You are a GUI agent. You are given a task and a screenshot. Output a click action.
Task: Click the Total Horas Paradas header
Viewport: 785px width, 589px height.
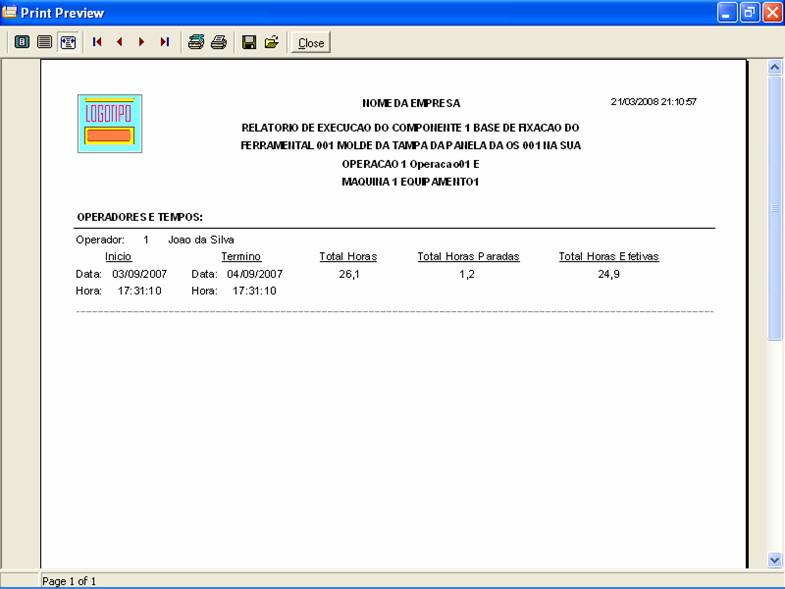tap(469, 256)
